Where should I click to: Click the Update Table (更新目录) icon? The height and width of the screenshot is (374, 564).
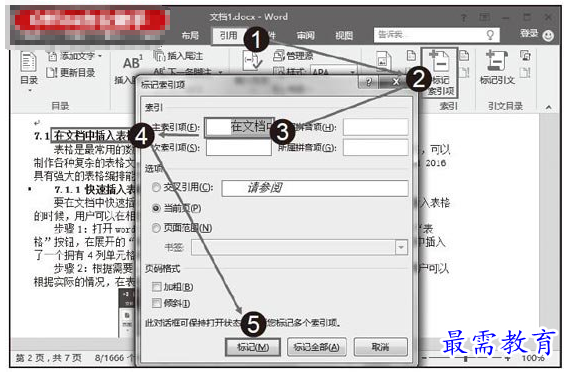click(x=51, y=73)
